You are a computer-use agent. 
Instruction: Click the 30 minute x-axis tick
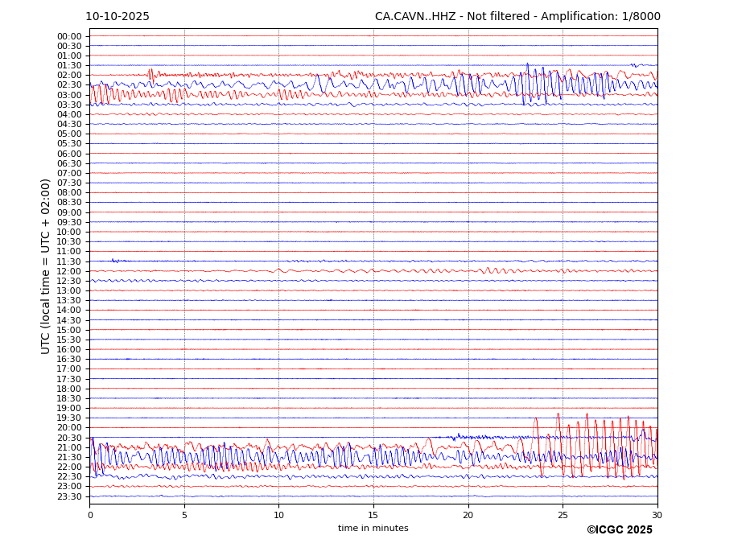click(x=657, y=515)
